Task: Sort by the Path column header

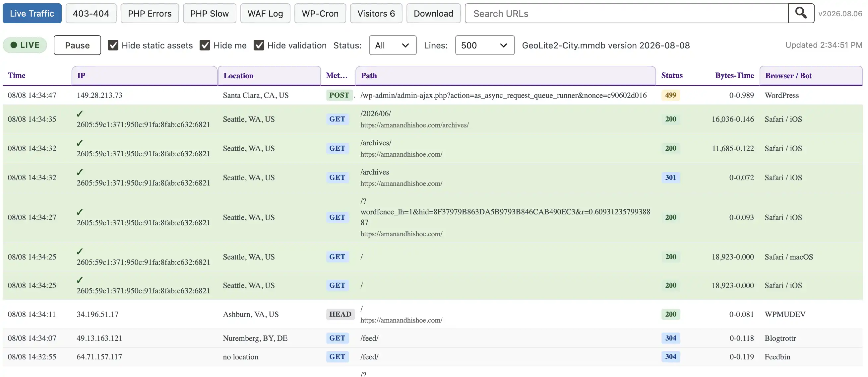Action: coord(505,76)
